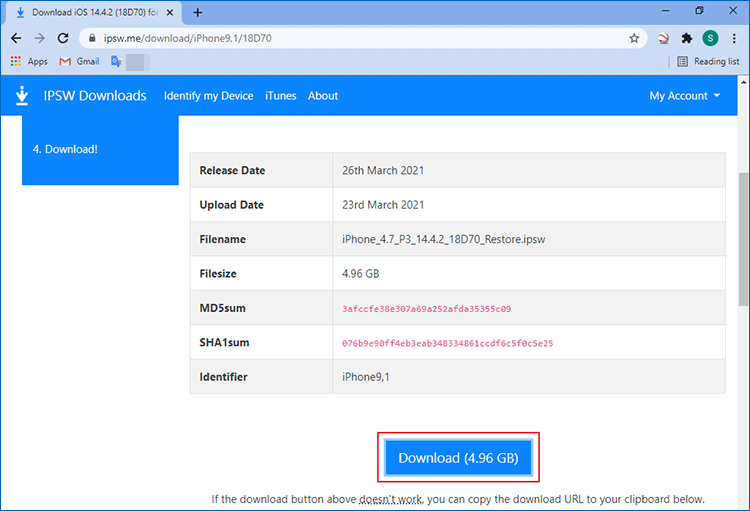Click the Filesize row label
Viewport: 750px width, 511px height.
[218, 274]
